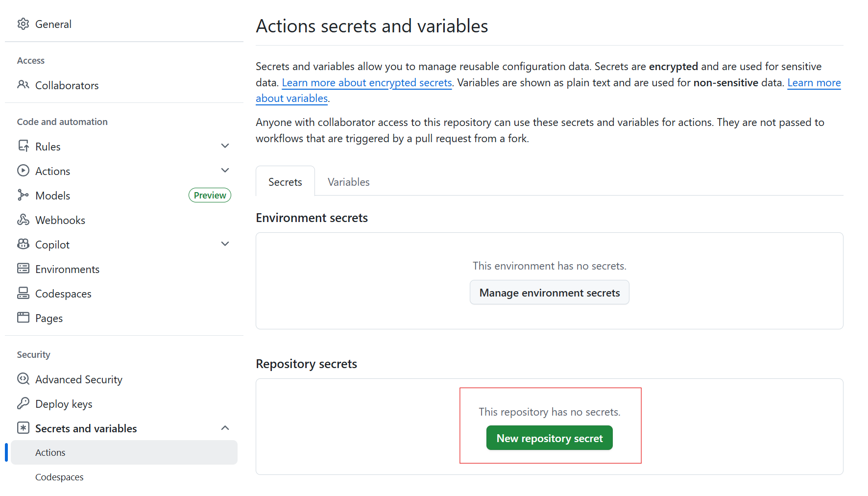Select the Secrets tab

point(285,182)
